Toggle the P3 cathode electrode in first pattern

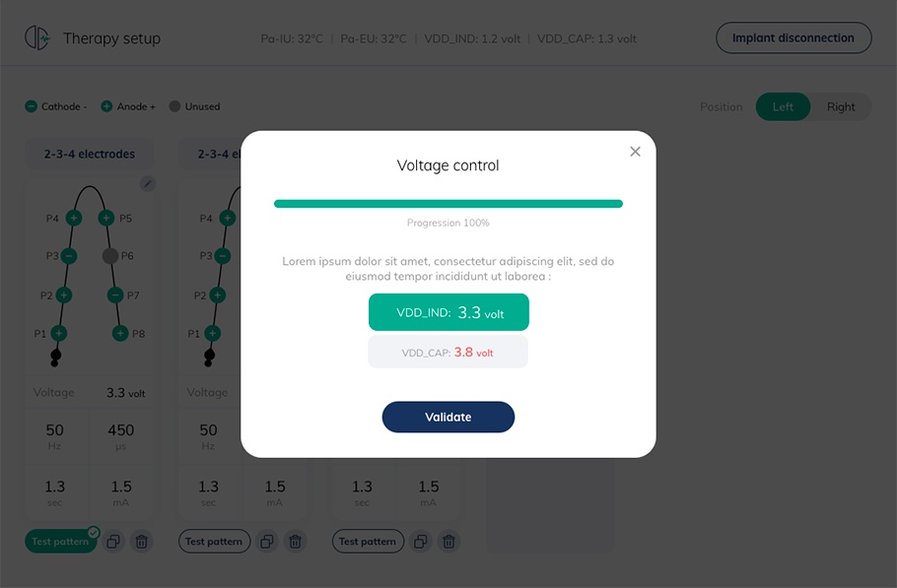coord(69,256)
